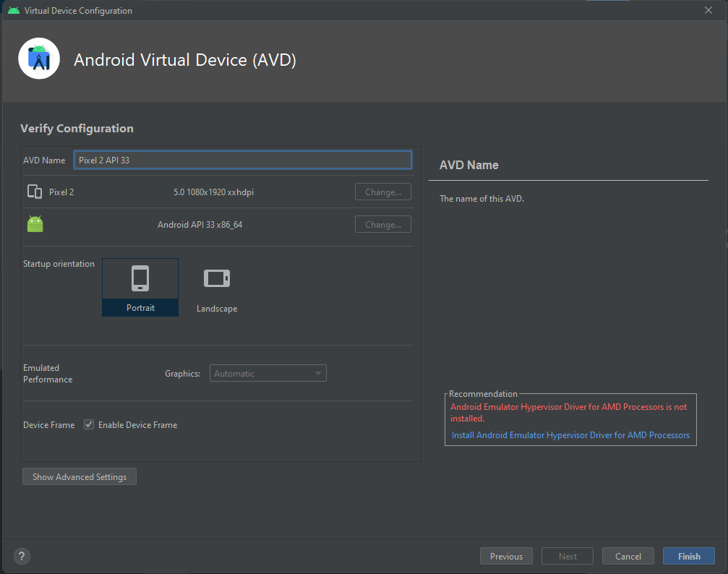Click Finish to create the AVD
This screenshot has height=574, width=728.
coord(689,557)
